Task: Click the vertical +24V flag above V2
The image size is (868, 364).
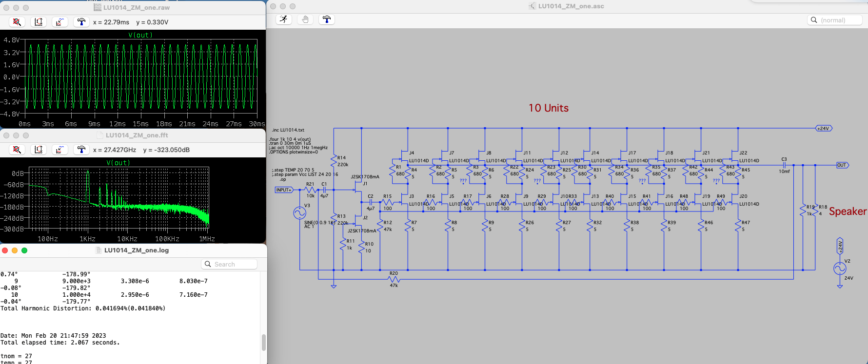Action: tap(840, 247)
